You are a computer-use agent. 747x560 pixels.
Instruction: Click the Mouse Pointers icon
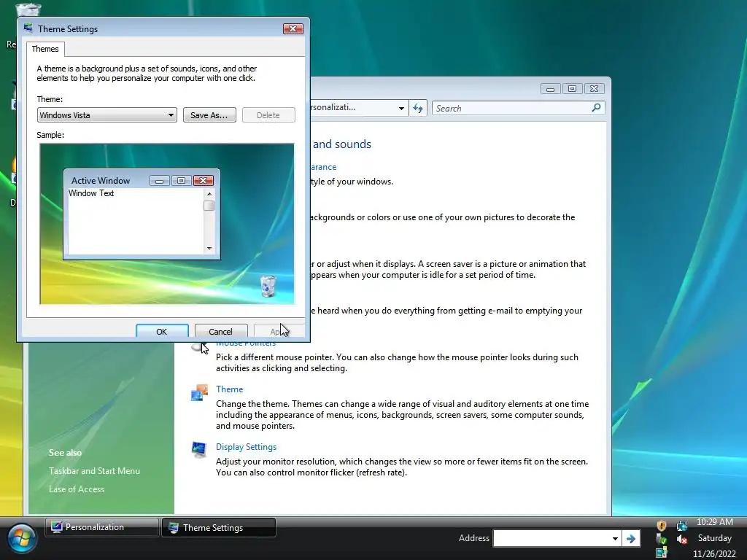[198, 347]
